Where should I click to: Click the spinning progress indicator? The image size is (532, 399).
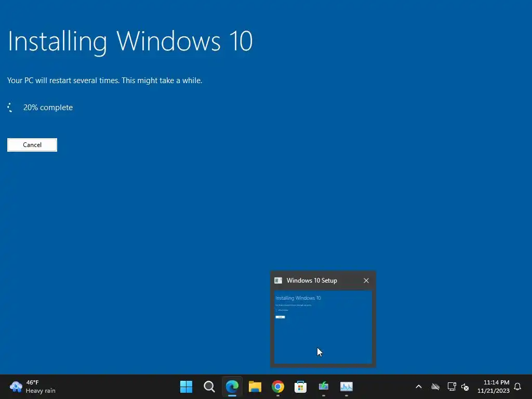(10, 108)
